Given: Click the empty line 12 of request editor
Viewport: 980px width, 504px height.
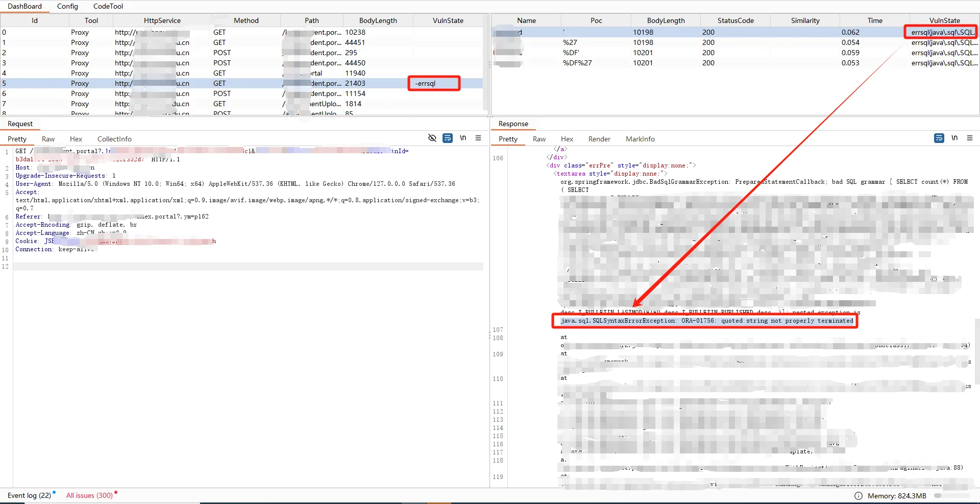Looking at the screenshot, I should (x=248, y=267).
